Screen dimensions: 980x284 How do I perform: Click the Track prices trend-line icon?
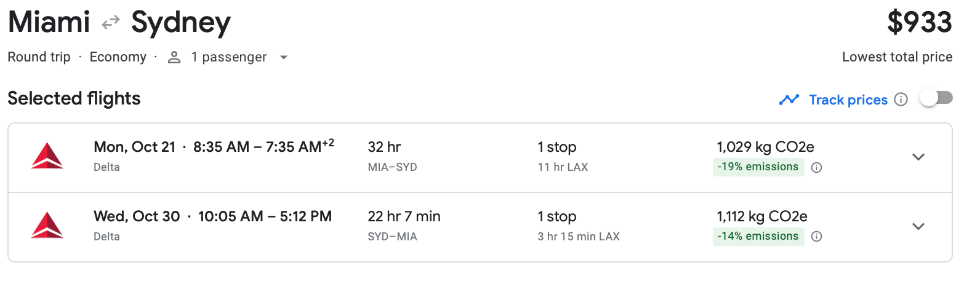pos(789,100)
